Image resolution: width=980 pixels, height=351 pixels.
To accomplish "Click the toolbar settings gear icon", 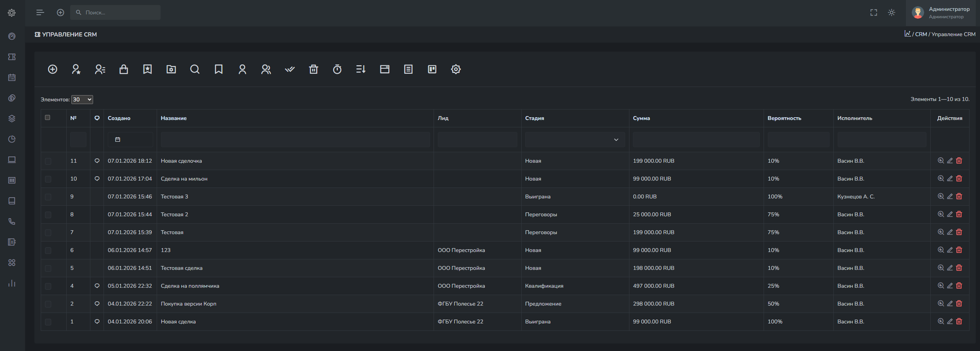I will 456,70.
